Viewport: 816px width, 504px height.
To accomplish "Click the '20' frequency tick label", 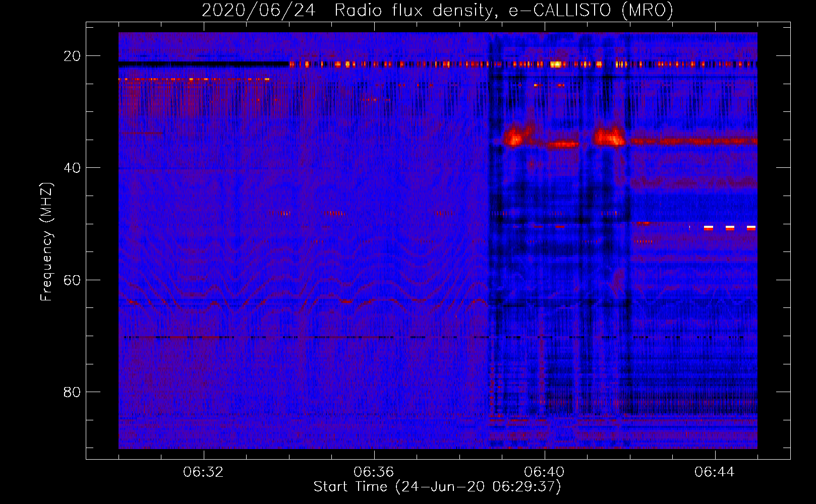I will (x=72, y=56).
